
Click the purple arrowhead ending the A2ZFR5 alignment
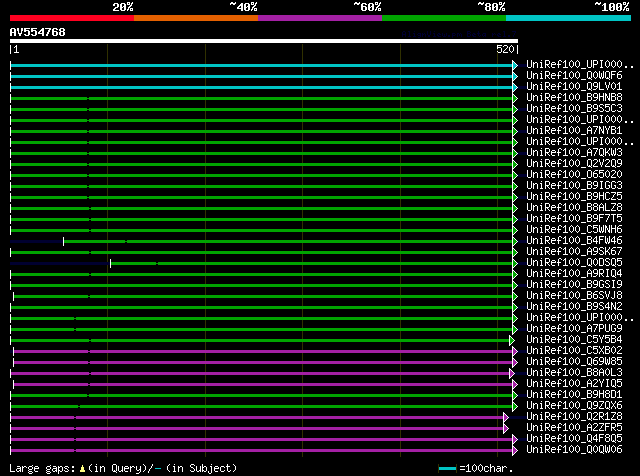[506, 428]
